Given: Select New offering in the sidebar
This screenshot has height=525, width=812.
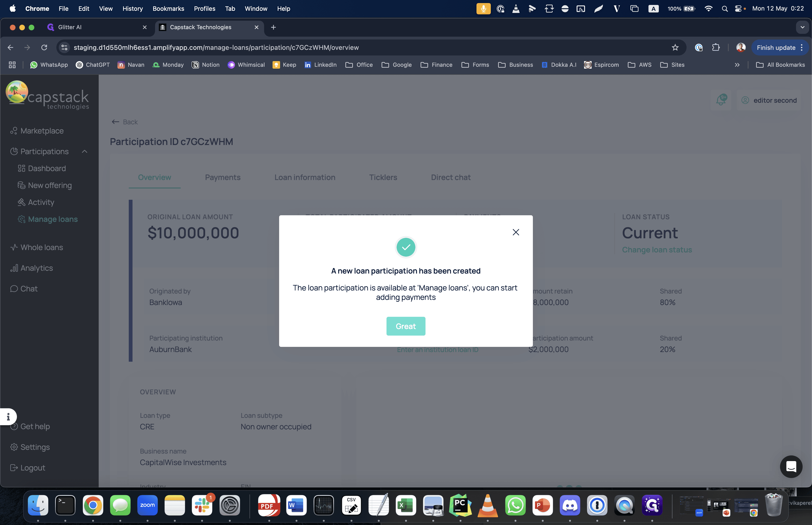Looking at the screenshot, I should (45, 185).
